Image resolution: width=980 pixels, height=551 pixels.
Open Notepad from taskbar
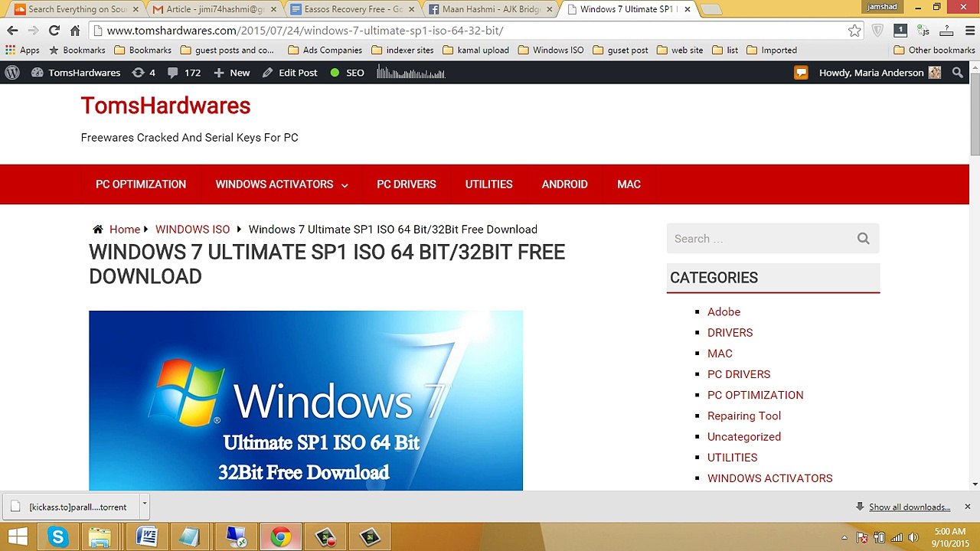191,537
